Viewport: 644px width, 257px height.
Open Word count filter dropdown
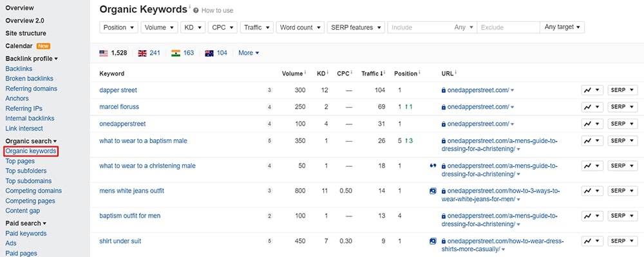click(300, 28)
